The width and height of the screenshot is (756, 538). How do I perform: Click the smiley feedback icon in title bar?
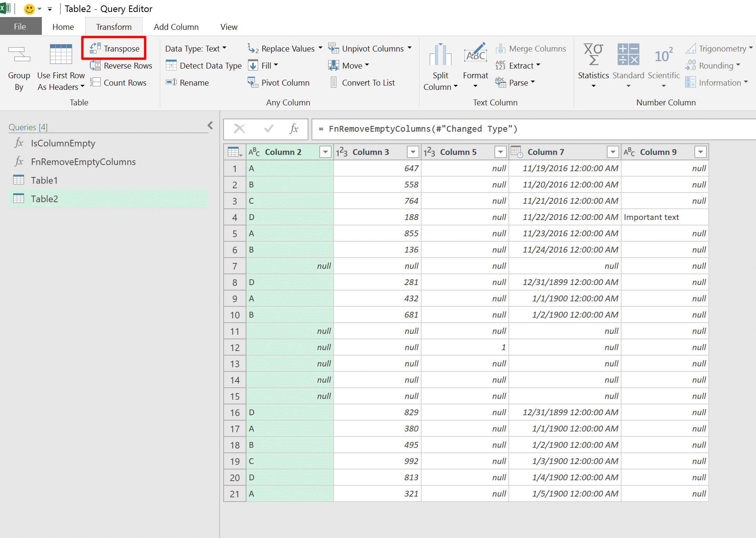[x=29, y=9]
